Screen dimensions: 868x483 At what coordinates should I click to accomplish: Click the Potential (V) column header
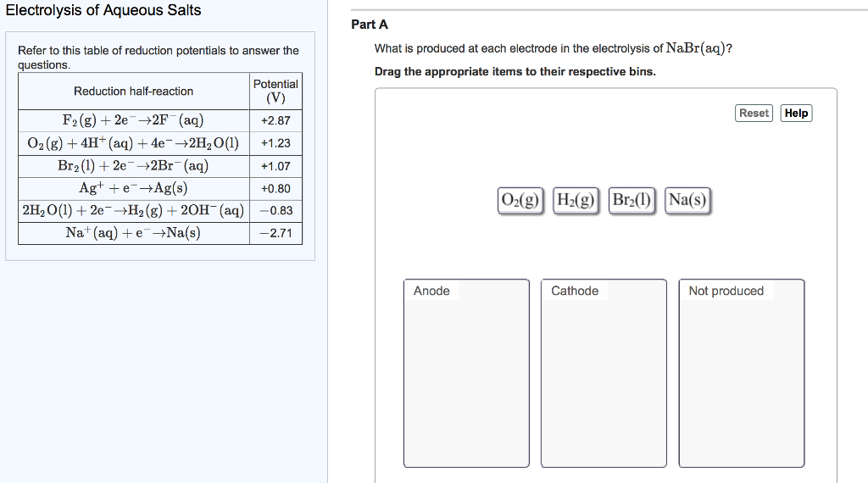click(275, 91)
